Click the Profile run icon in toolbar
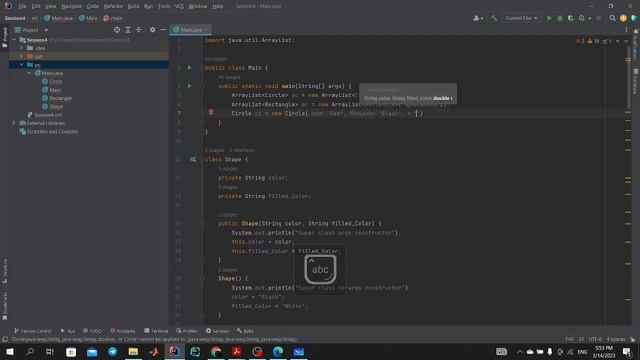 [583, 18]
